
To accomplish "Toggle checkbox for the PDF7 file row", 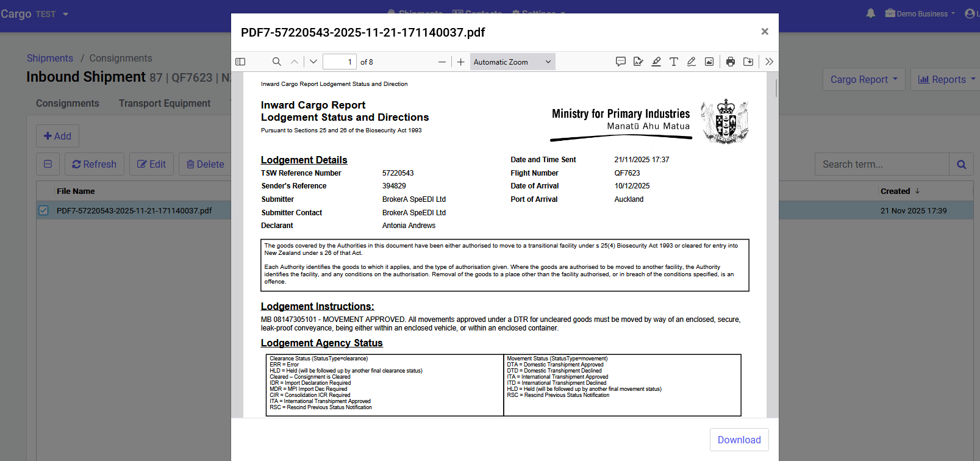I will (x=43, y=210).
